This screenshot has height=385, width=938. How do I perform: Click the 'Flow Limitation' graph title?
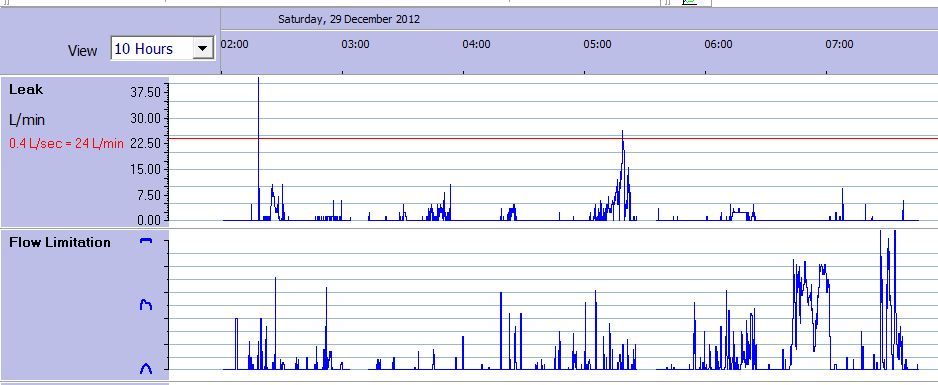click(60, 242)
